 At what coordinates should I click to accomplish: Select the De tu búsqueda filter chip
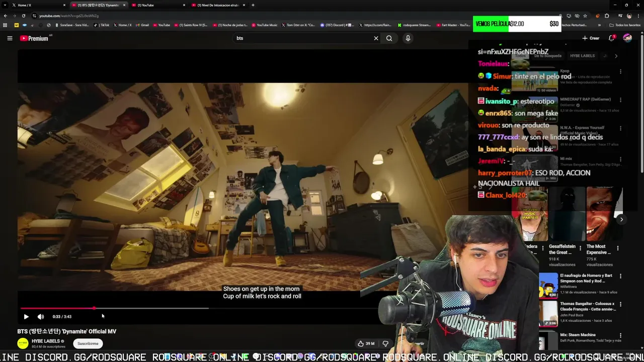547,56
